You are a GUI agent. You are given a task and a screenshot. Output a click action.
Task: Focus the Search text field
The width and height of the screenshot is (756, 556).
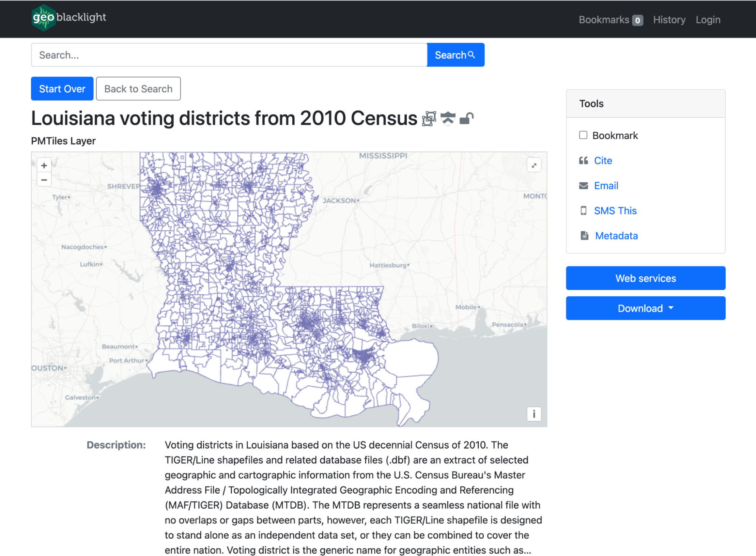tap(229, 55)
